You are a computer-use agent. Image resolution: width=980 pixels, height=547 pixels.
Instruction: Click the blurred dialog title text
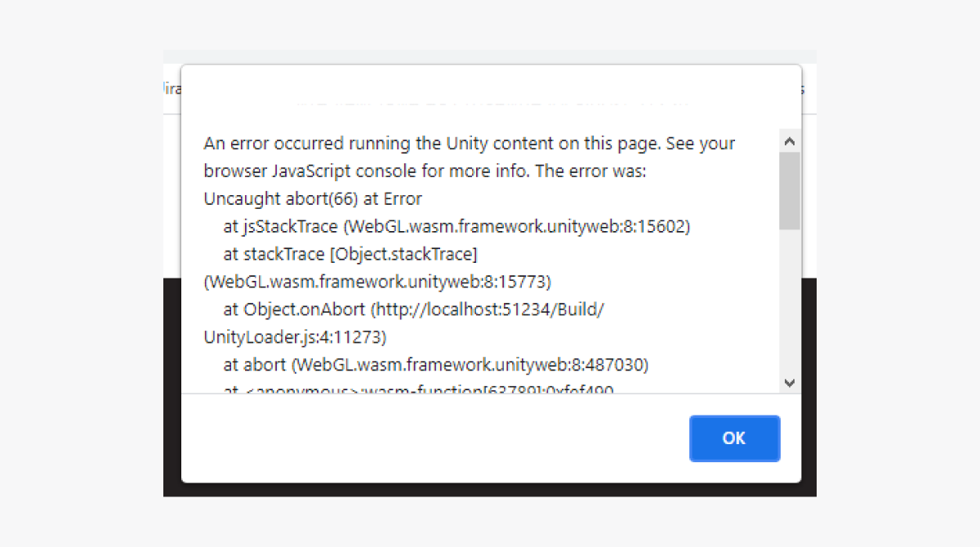pos(490,101)
